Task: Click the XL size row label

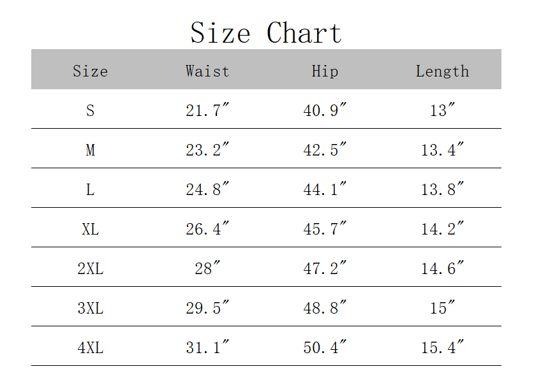Action: [x=90, y=229]
